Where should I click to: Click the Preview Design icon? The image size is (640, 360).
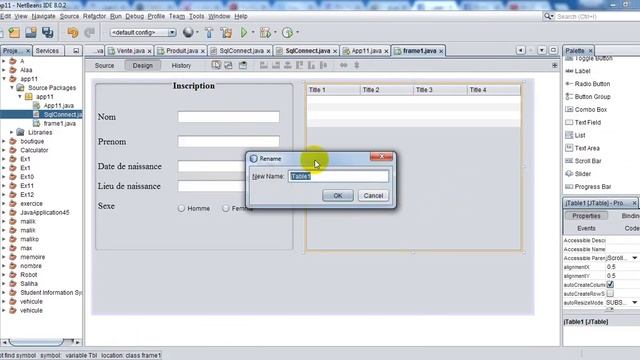point(243,65)
